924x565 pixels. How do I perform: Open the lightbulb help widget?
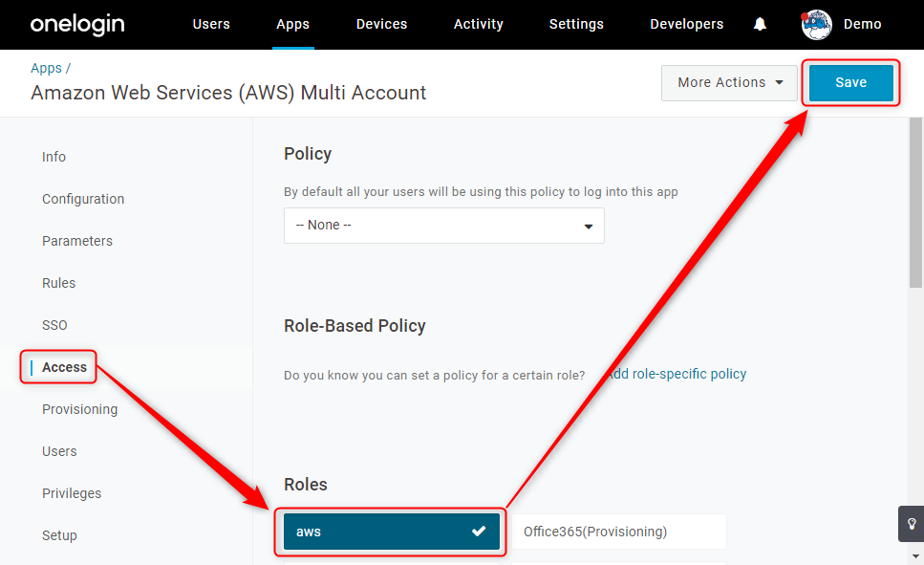[x=911, y=524]
